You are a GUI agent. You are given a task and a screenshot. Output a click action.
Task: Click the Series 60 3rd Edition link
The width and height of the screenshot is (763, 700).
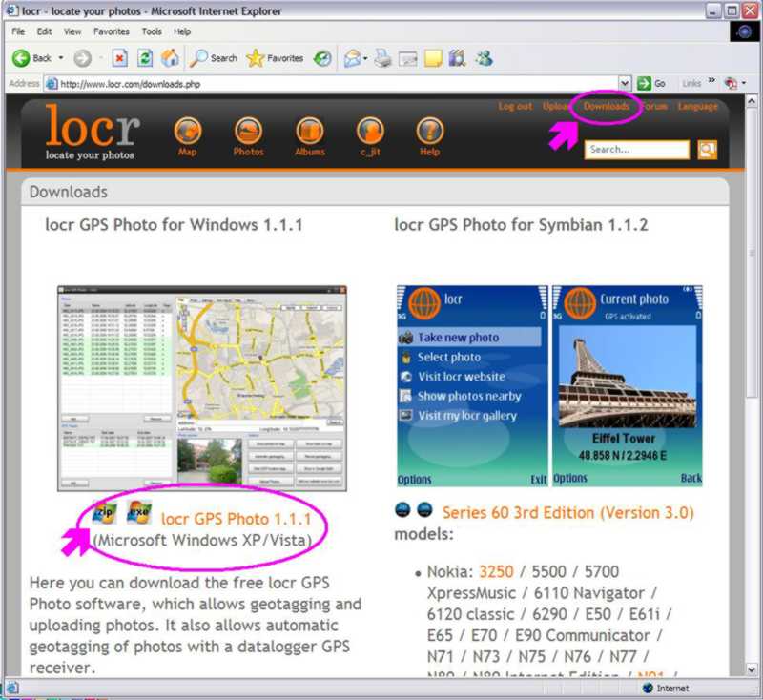point(567,513)
